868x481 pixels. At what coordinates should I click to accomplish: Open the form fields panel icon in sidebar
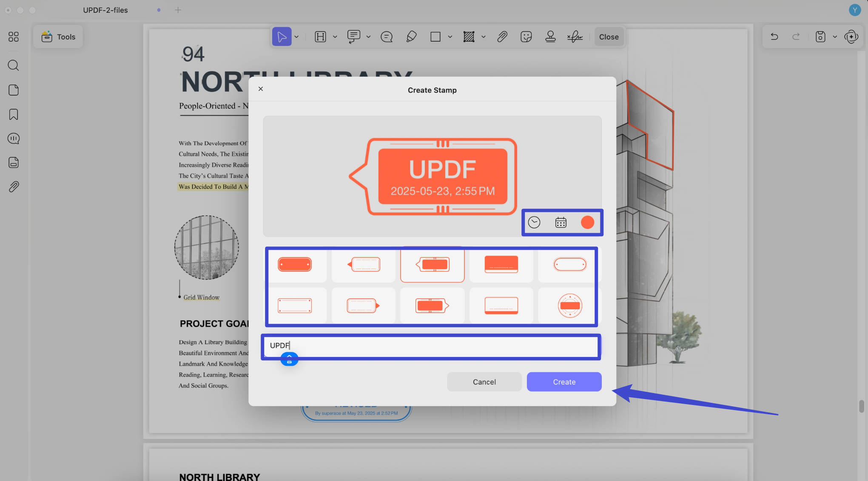pos(14,163)
